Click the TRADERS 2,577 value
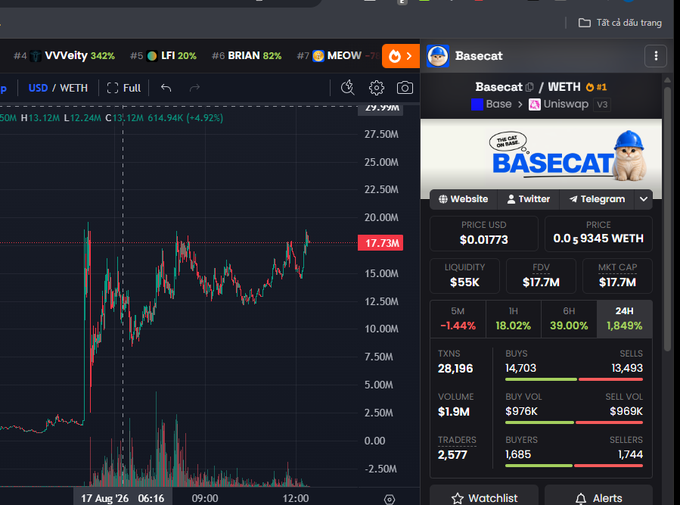The image size is (680, 505). pyautogui.click(x=452, y=455)
